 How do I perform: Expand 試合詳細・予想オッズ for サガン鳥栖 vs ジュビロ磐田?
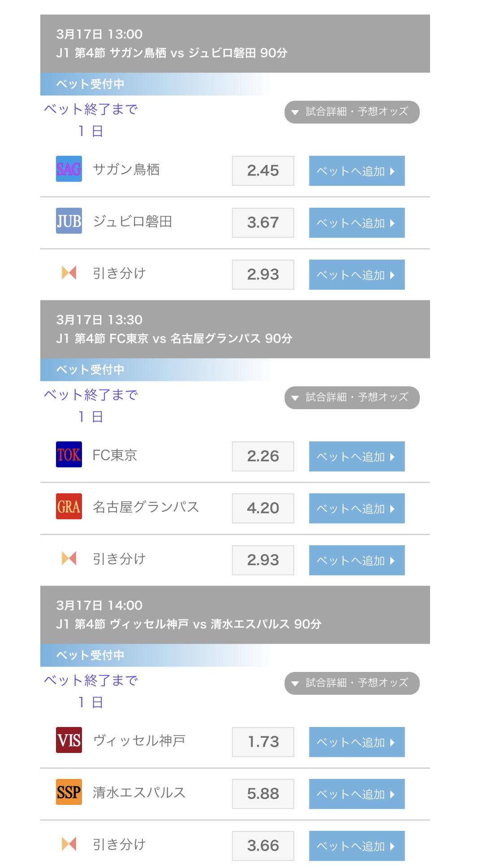coord(352,112)
